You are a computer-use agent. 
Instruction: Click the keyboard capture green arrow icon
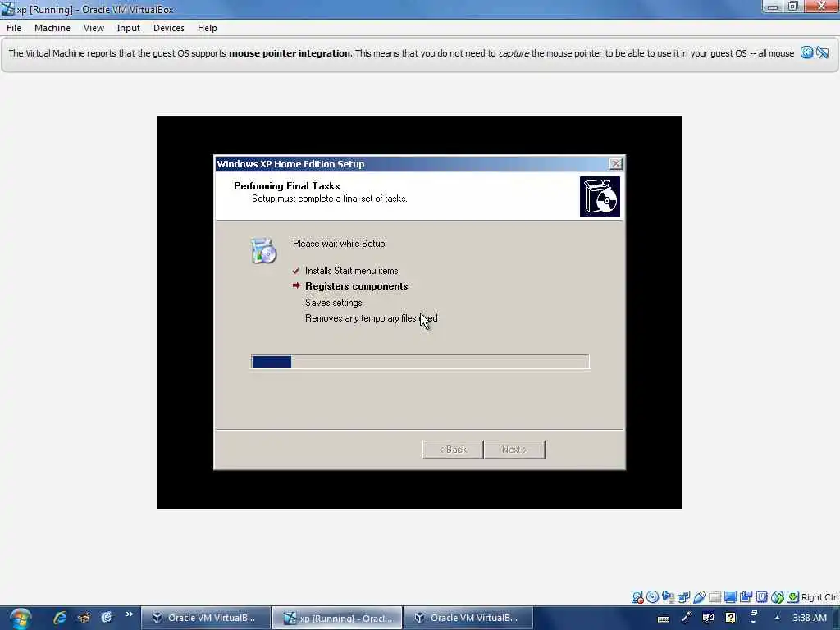(793, 597)
